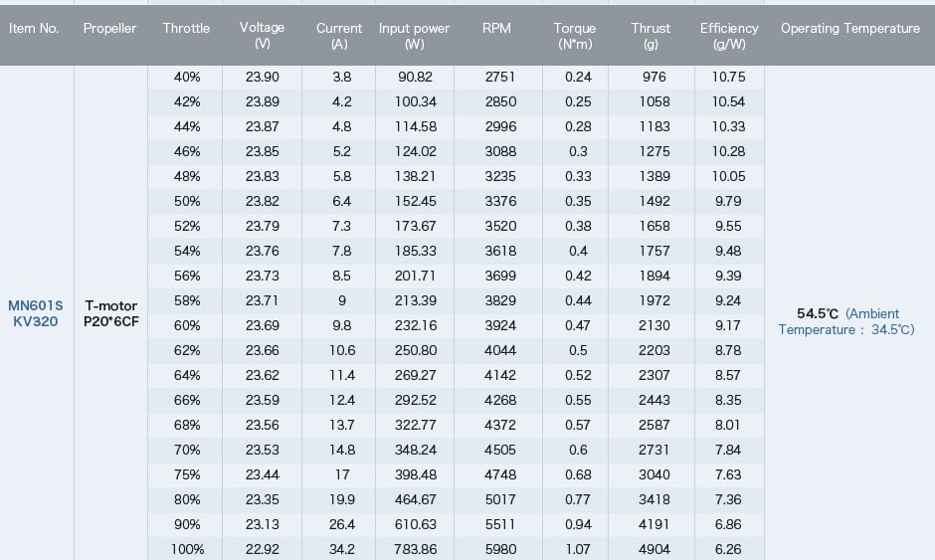Screen dimensions: 935x560
Task: Select the 783.86 input power cell
Action: point(416,549)
